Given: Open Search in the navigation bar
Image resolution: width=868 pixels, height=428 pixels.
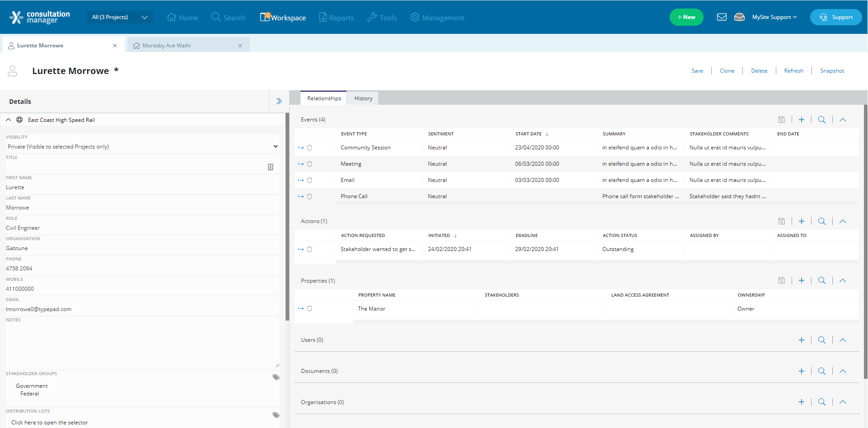Looking at the screenshot, I should (x=228, y=18).
